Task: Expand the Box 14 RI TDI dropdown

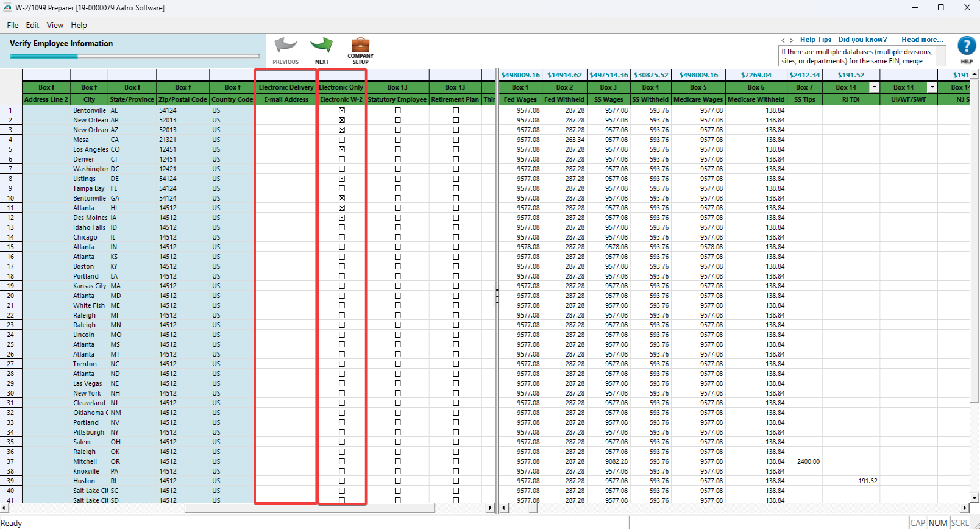Action: pyautogui.click(x=875, y=87)
